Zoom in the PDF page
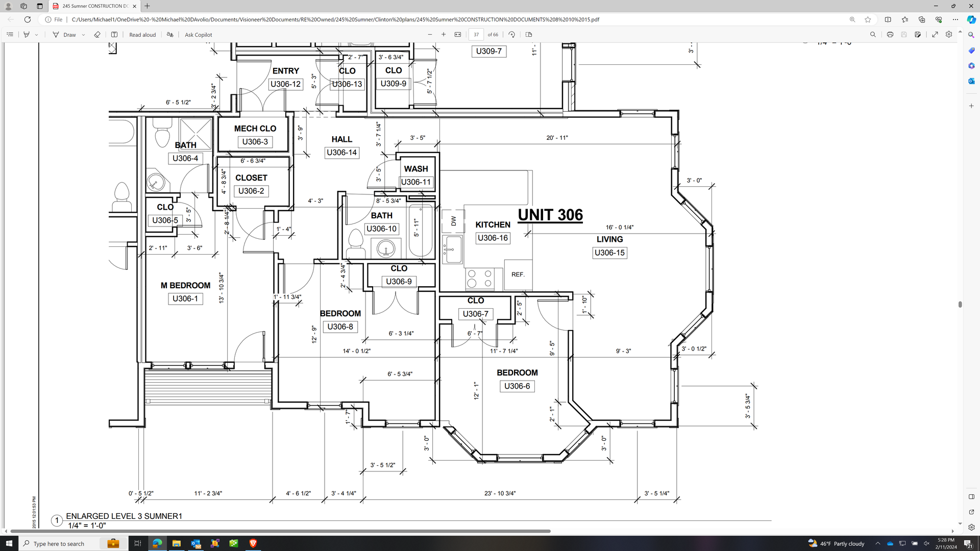Screen dimensions: 980x551 point(444,35)
